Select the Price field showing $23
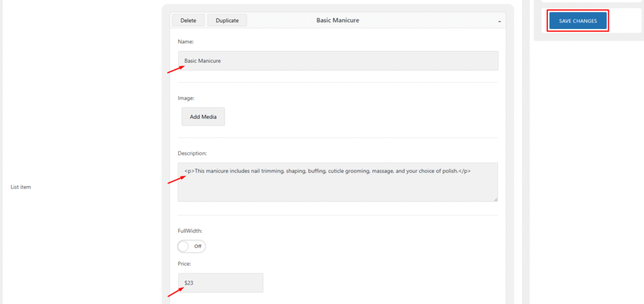Image resolution: width=644 pixels, height=304 pixels. 220,283
